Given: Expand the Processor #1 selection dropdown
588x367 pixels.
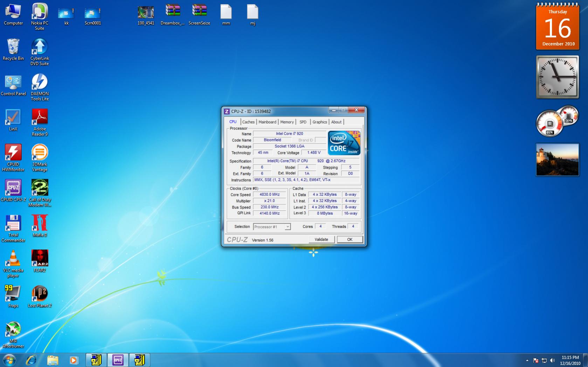Looking at the screenshot, I should tap(287, 227).
